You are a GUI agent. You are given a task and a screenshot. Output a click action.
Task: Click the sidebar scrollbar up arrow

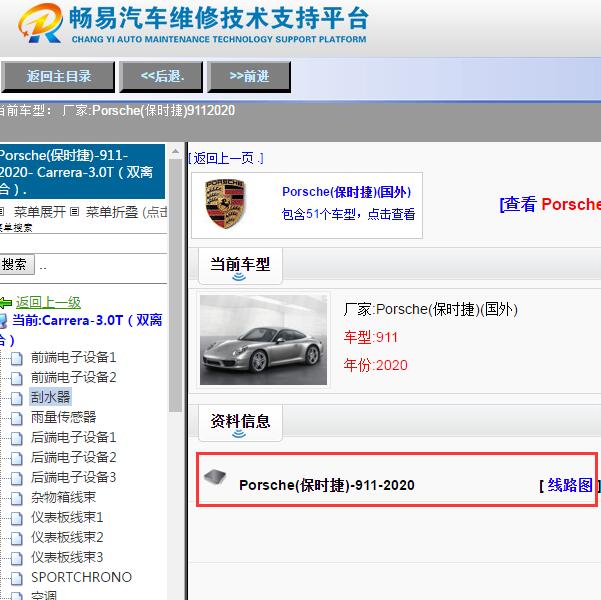click(x=175, y=152)
